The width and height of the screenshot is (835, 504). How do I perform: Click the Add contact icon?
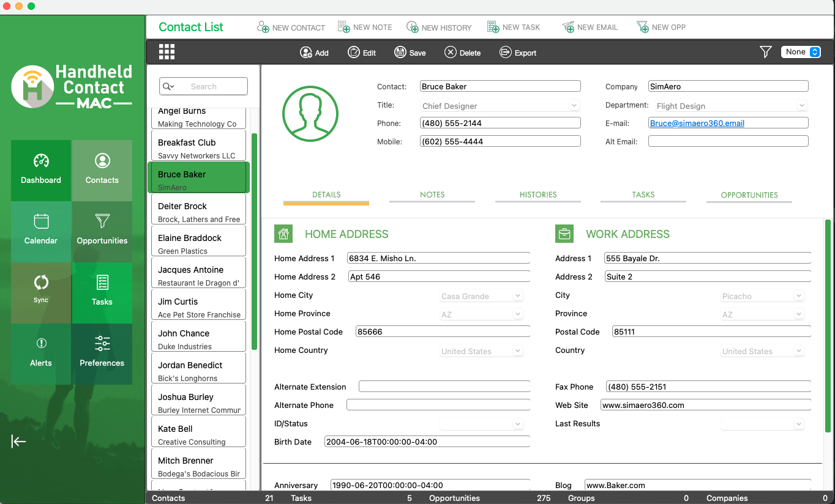[306, 53]
